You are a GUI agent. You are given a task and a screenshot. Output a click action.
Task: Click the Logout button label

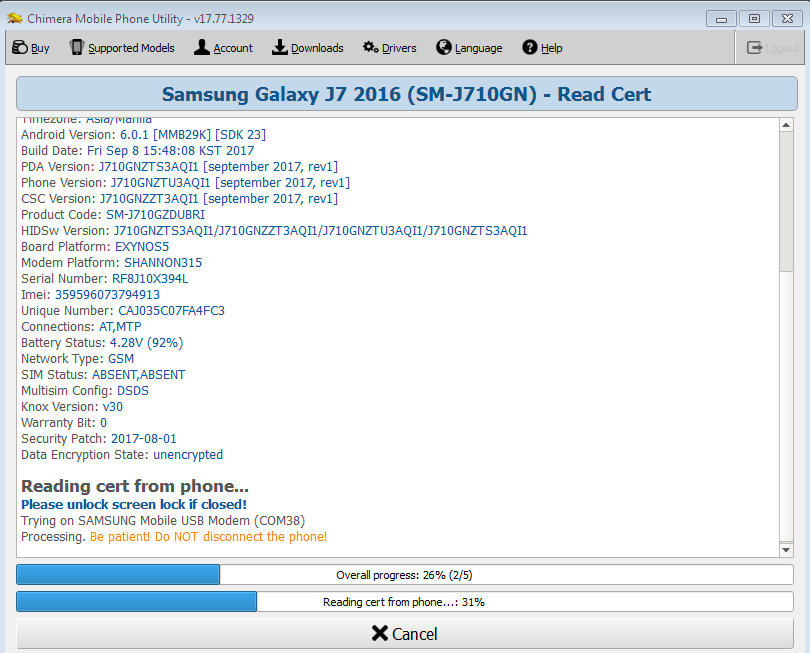point(783,48)
